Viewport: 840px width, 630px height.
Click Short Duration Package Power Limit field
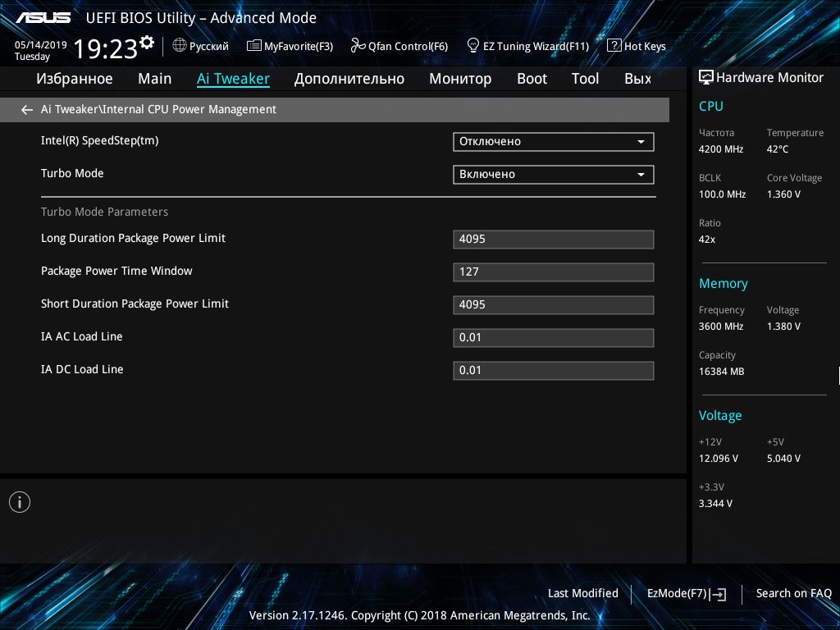pos(554,305)
